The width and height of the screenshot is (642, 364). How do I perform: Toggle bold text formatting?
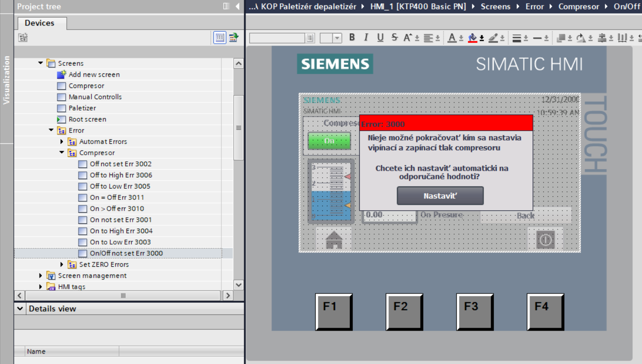click(352, 38)
